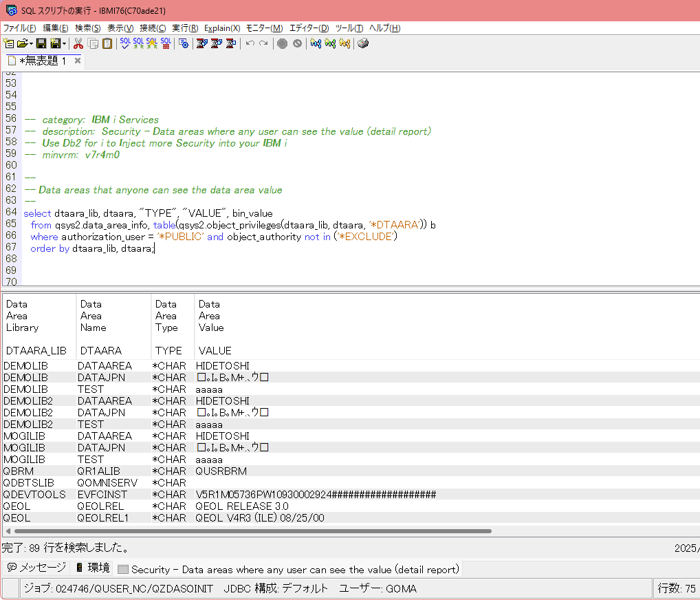Click the cancel request circle icon
Image resolution: width=700 pixels, height=600 pixels.
tap(297, 43)
